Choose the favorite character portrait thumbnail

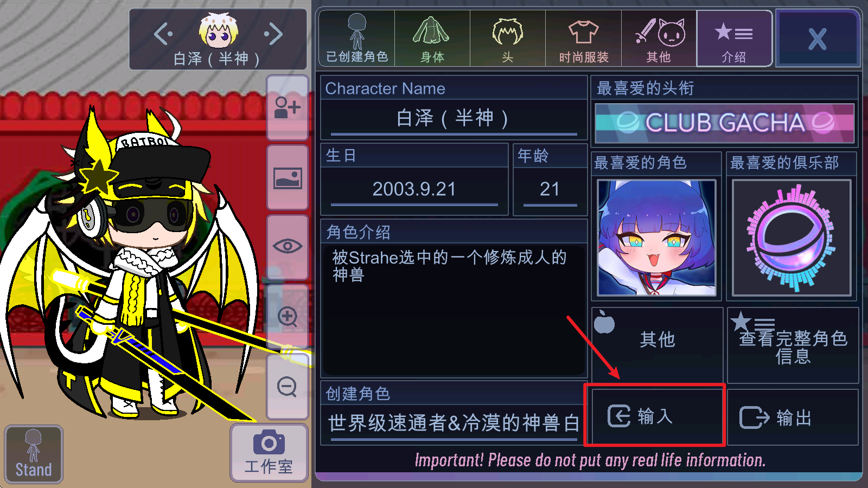click(x=656, y=238)
